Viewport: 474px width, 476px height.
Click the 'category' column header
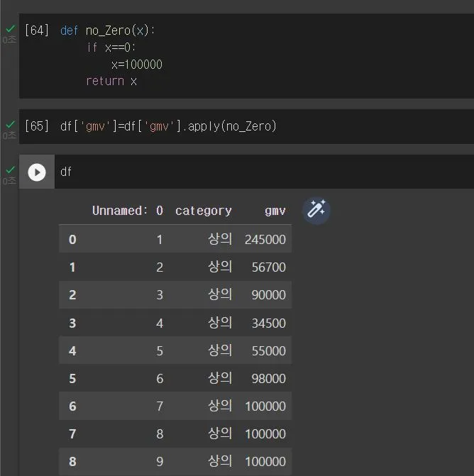[x=204, y=211]
